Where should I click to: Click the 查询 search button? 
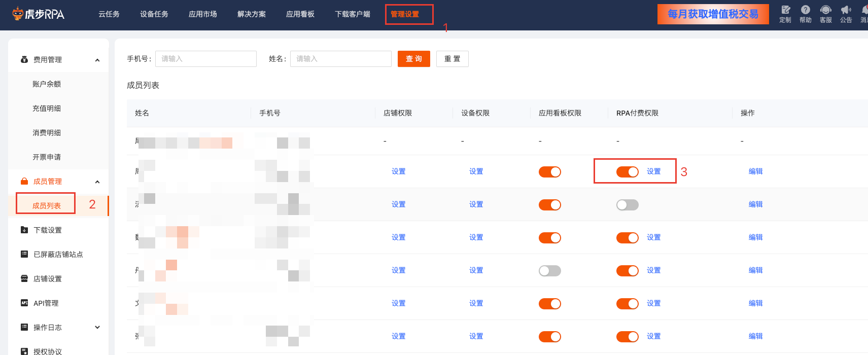coord(414,59)
